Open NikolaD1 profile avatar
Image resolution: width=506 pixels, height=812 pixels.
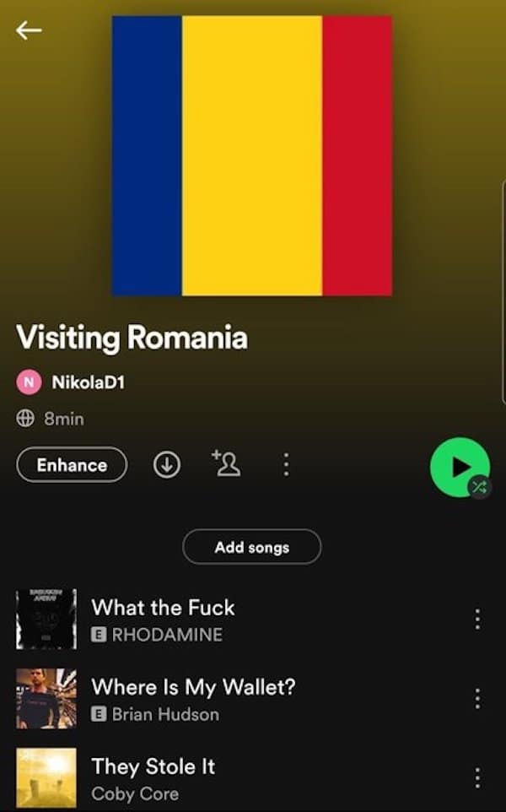[29, 382]
